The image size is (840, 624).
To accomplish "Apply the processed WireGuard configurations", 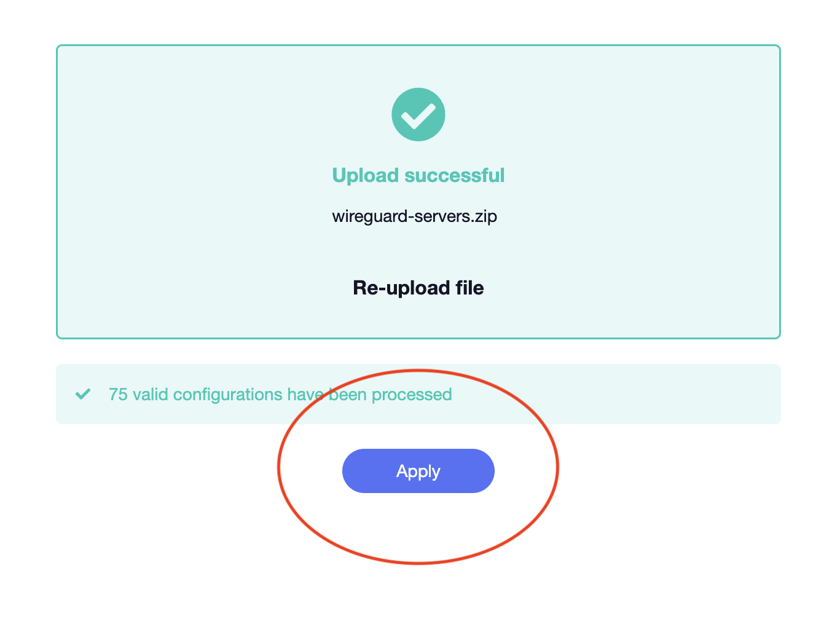I will point(418,471).
